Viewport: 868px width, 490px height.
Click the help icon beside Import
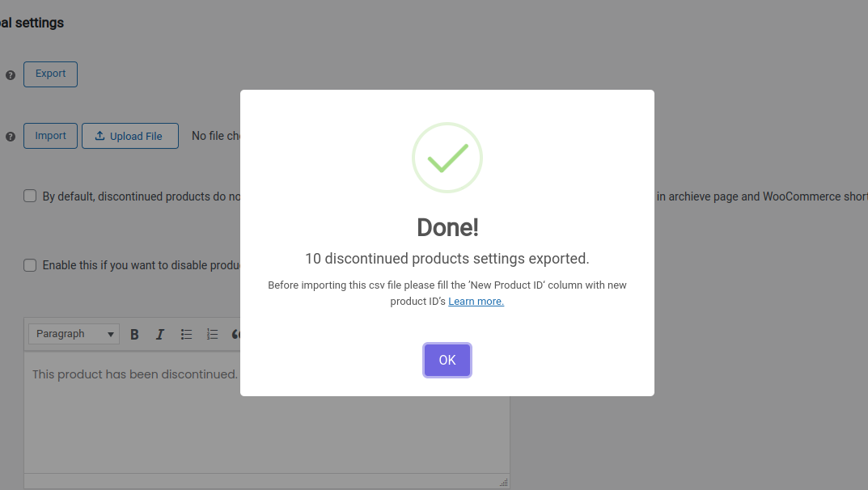tap(11, 137)
